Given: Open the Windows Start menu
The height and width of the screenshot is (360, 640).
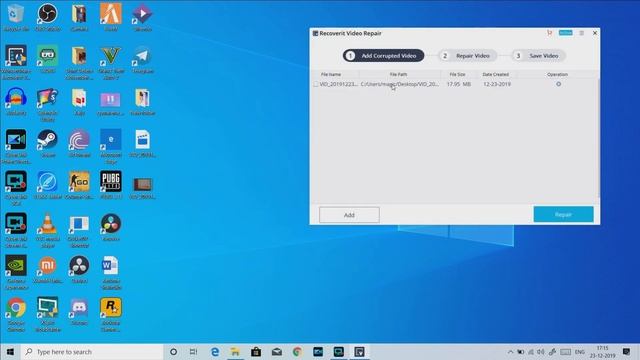Looking at the screenshot, I should pyautogui.click(x=10, y=351).
